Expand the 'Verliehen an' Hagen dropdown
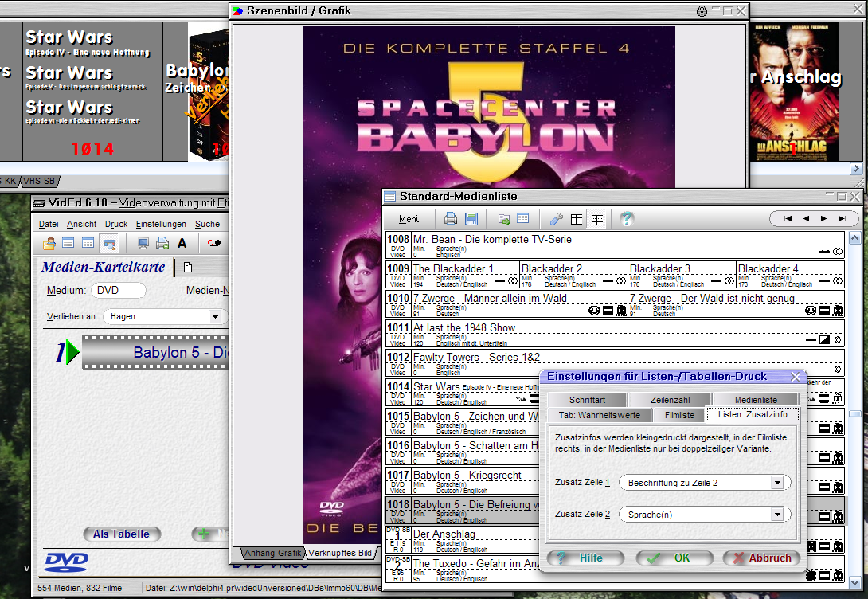The width and height of the screenshot is (868, 599). (215, 317)
